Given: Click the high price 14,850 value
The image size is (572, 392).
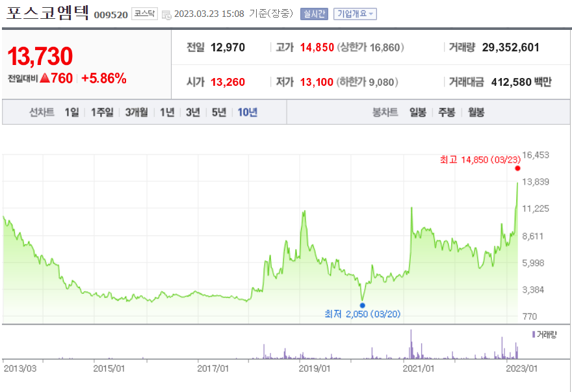Looking at the screenshot, I should [x=317, y=47].
